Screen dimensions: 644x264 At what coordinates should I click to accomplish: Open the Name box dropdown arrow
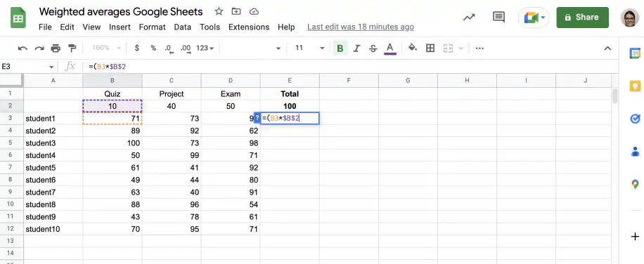(51, 67)
